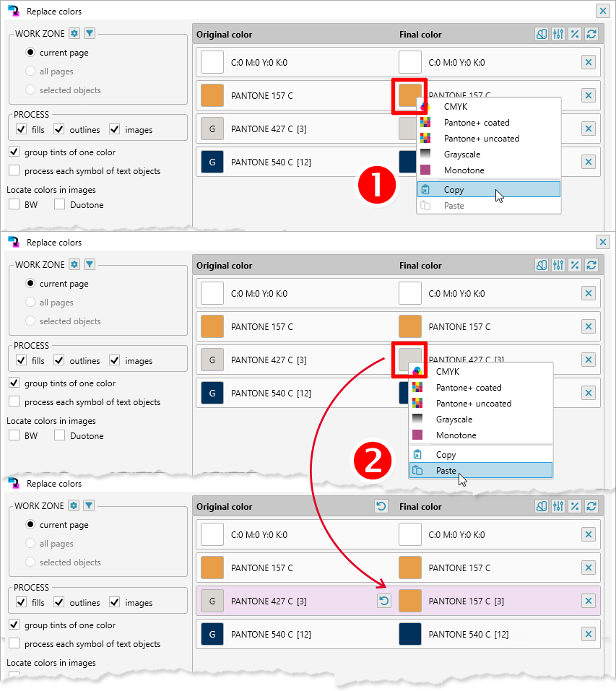Screen dimensions: 616x691
Task: Click PANTONE 540 C final swatch, bottom panel
Action: point(409,634)
